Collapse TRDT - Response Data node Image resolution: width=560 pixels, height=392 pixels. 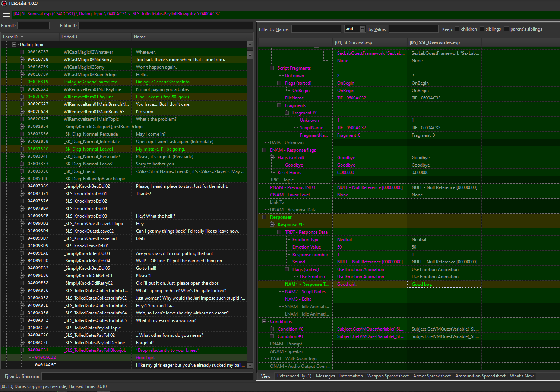coord(279,232)
